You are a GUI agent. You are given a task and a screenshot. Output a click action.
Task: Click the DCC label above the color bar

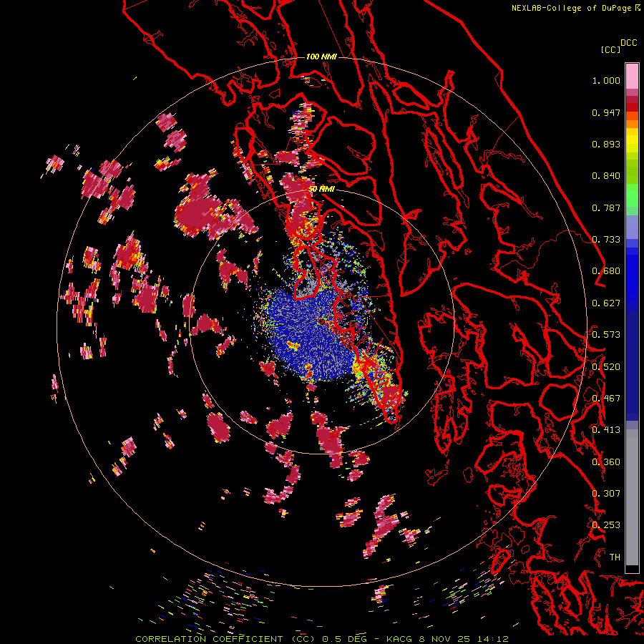tap(629, 43)
